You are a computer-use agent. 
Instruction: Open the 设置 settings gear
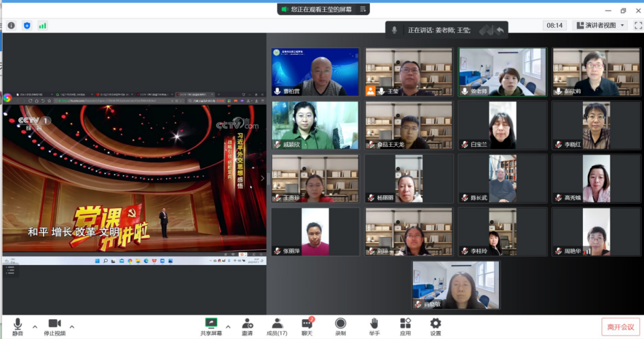click(x=435, y=326)
